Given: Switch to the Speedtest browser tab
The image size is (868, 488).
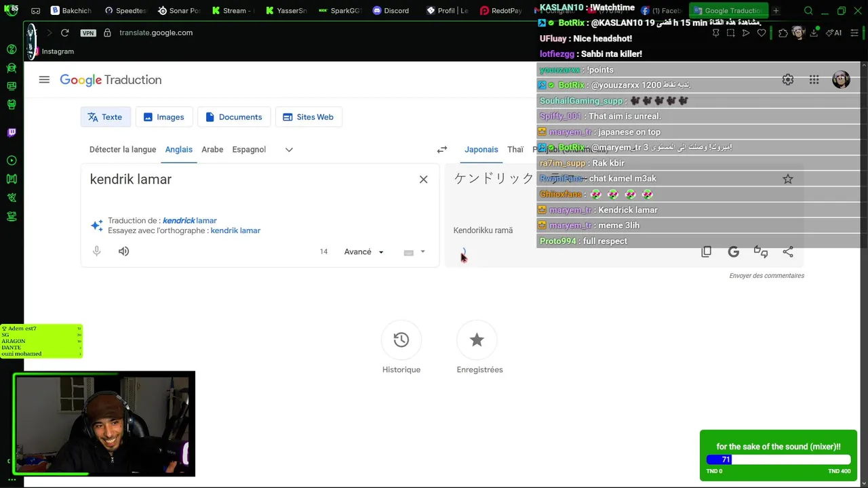Looking at the screenshot, I should [x=125, y=11].
